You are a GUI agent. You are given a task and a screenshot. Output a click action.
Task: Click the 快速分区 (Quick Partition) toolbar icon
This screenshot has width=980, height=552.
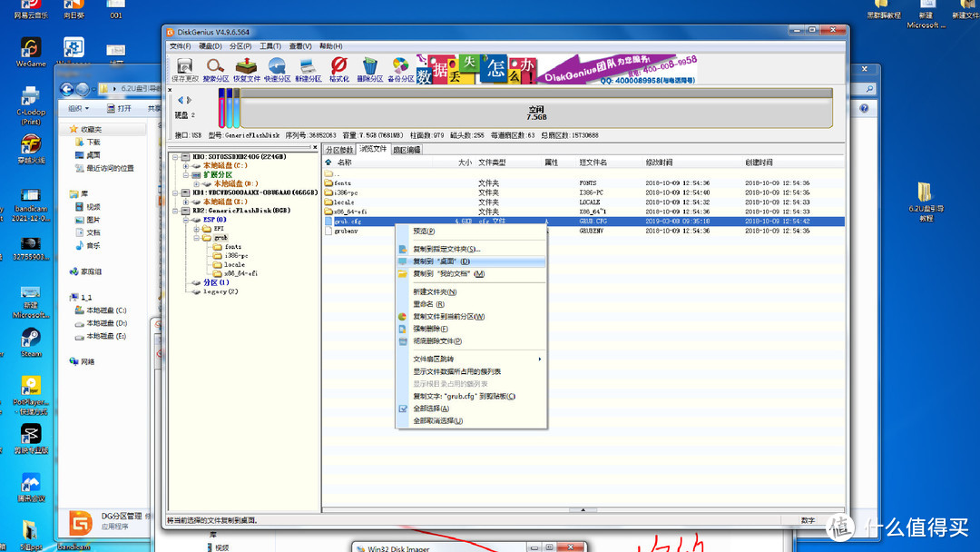point(277,70)
